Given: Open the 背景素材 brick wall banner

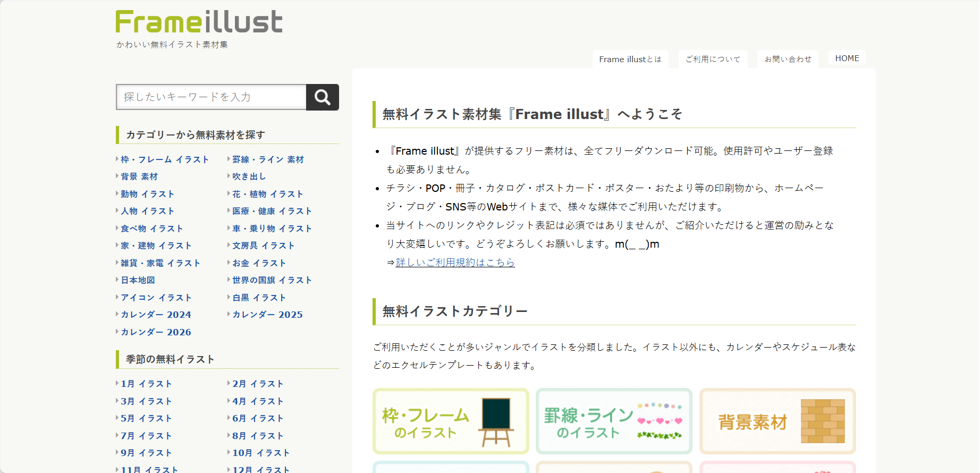Looking at the screenshot, I should click(x=778, y=421).
